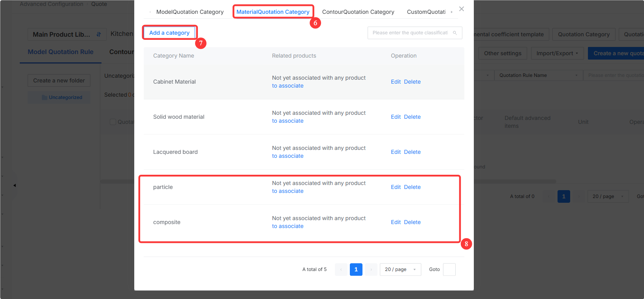Delete the particle category

(412, 187)
